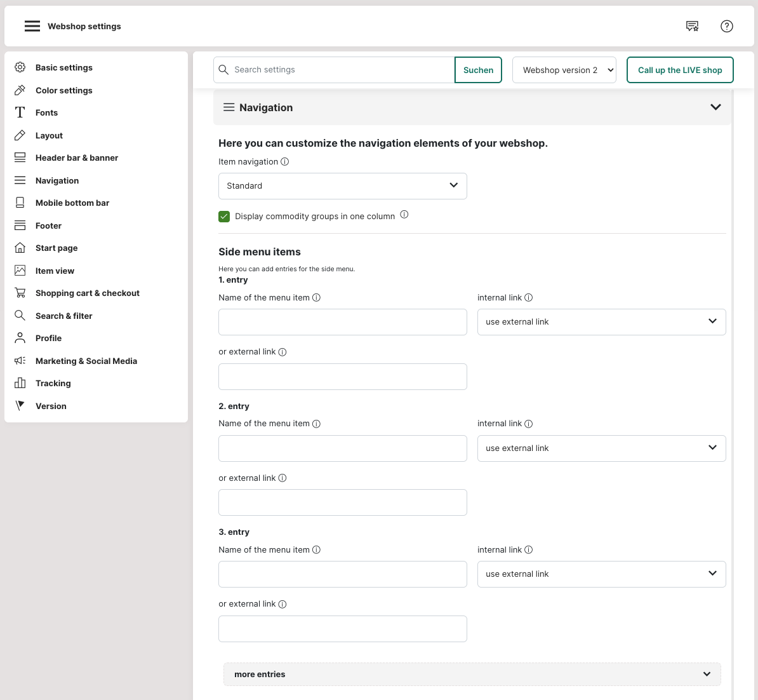
Task: Open the hamburger menu in header
Action: pos(32,26)
